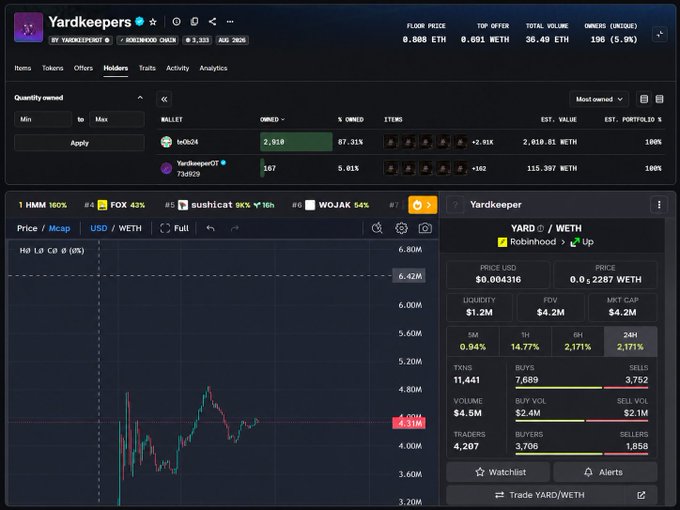Open Offers tab
The height and width of the screenshot is (510, 680).
coord(83,68)
